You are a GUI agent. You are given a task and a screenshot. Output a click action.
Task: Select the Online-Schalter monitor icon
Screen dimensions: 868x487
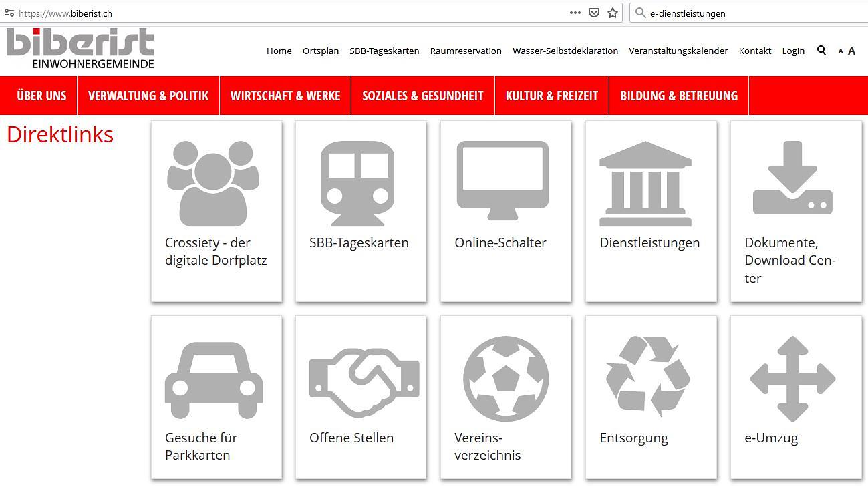coord(502,180)
